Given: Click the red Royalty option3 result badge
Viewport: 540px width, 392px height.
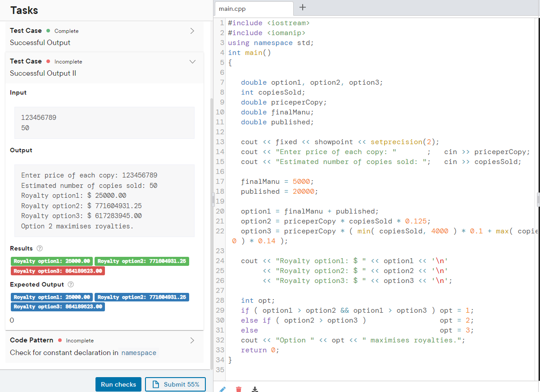Looking at the screenshot, I should pos(58,271).
